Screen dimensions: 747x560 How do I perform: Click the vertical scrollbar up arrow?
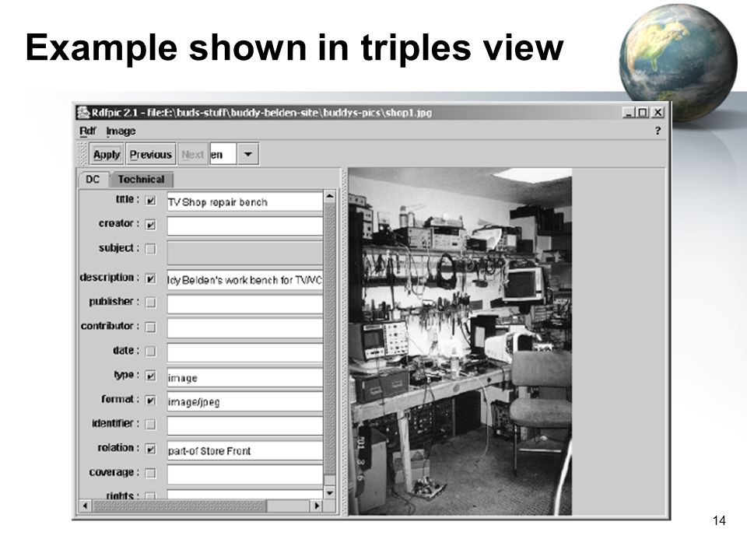tap(330, 196)
